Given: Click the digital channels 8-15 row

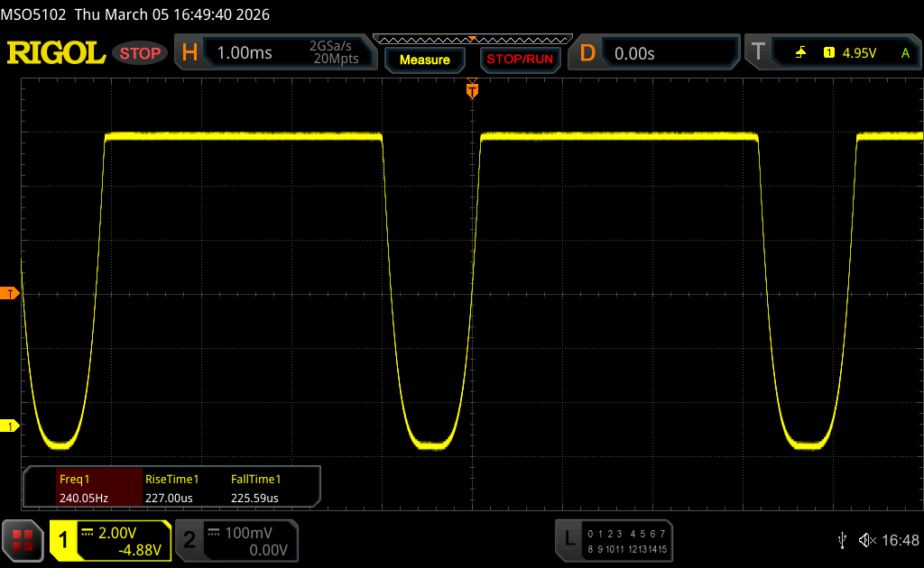Looking at the screenshot, I should point(626,549).
